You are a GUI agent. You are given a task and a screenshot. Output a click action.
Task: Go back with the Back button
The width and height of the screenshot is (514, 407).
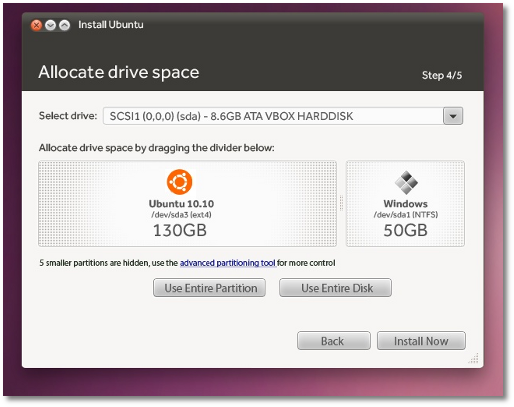334,341
